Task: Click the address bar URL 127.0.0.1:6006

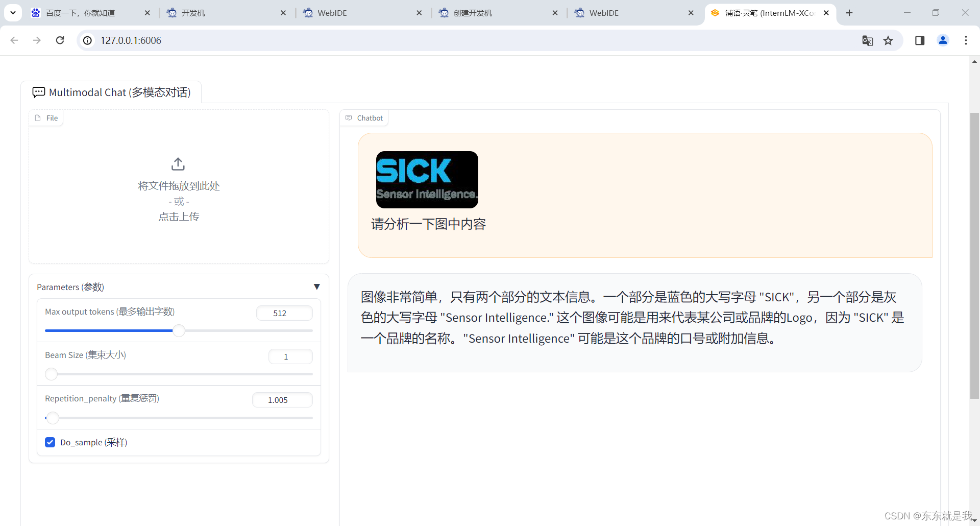Action: [131, 40]
